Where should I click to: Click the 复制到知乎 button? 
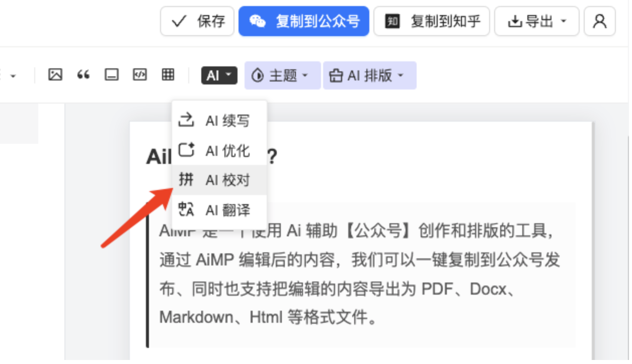click(432, 22)
